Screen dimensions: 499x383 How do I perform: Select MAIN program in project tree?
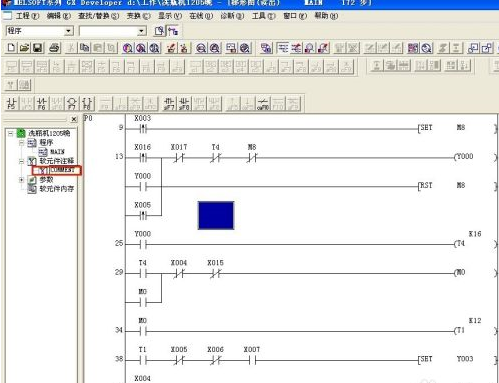pos(57,152)
